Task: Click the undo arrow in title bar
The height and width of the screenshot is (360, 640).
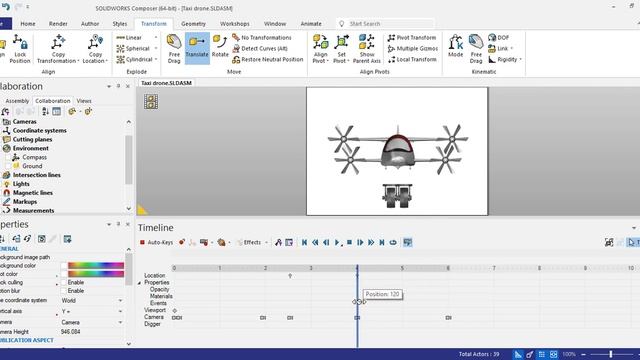Action: pyautogui.click(x=5, y=7)
